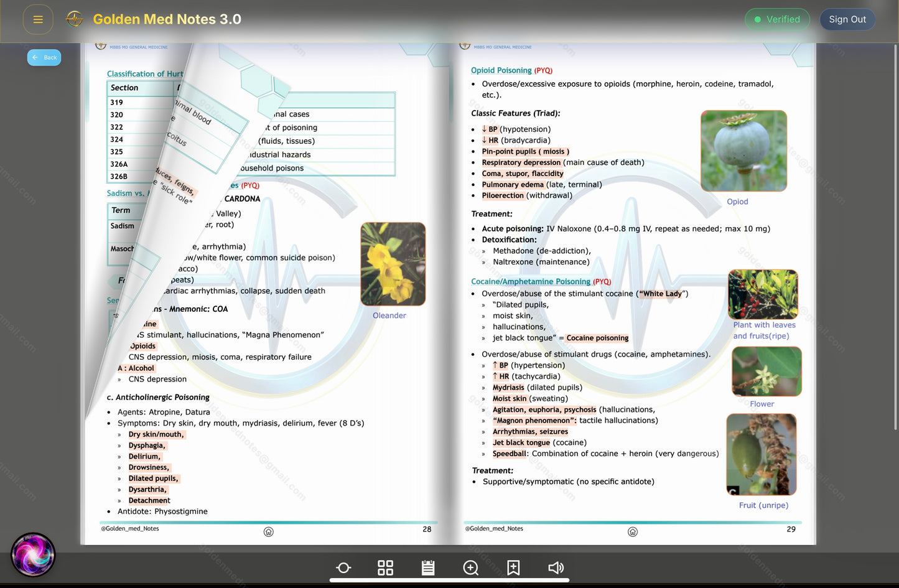899x588 pixels.
Task: Click the 'Flower' image thumbnail
Action: (766, 371)
